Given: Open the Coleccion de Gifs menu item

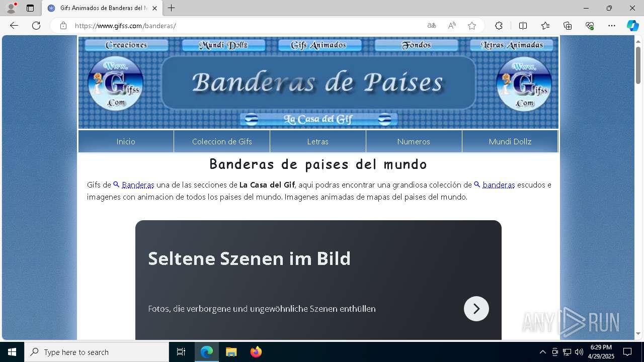Looking at the screenshot, I should tap(222, 141).
